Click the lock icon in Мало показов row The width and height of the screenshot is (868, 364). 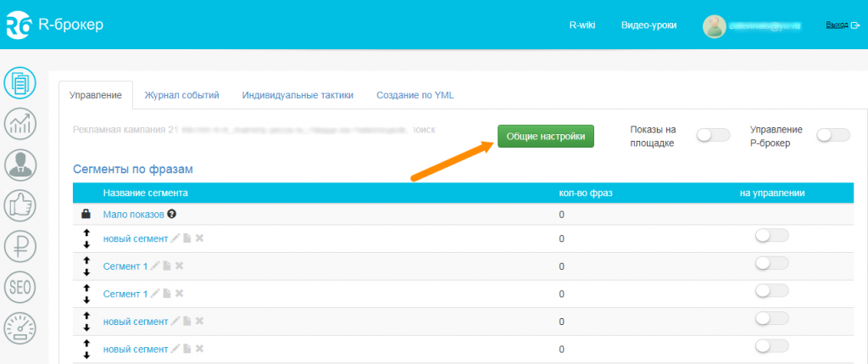pyautogui.click(x=86, y=214)
